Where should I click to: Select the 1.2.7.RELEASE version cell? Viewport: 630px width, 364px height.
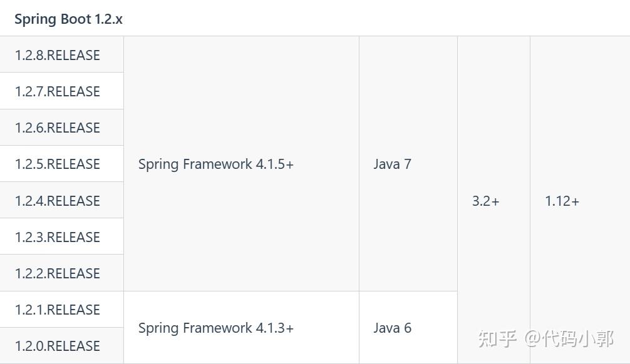61,91
